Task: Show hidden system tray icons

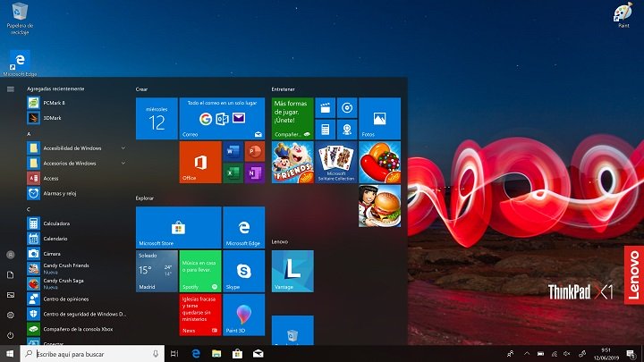Action: click(x=527, y=353)
